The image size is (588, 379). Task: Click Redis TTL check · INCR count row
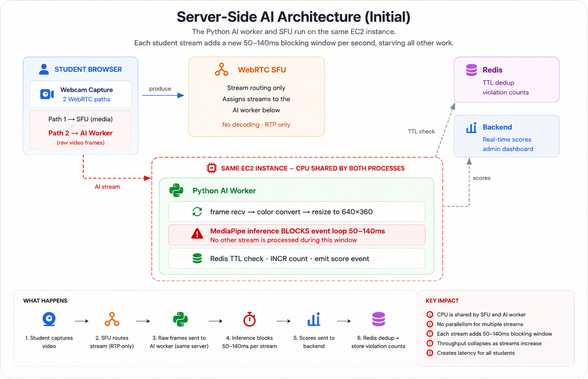coord(297,258)
